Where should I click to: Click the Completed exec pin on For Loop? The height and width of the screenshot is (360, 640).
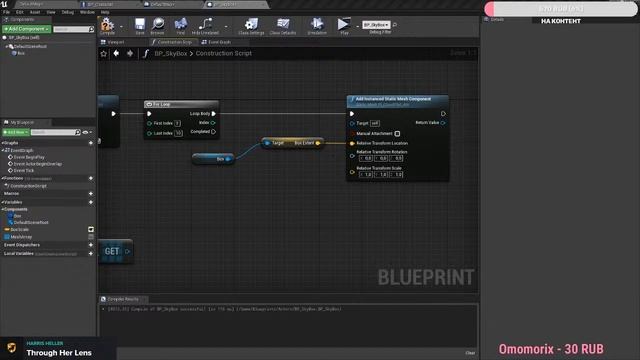213,131
